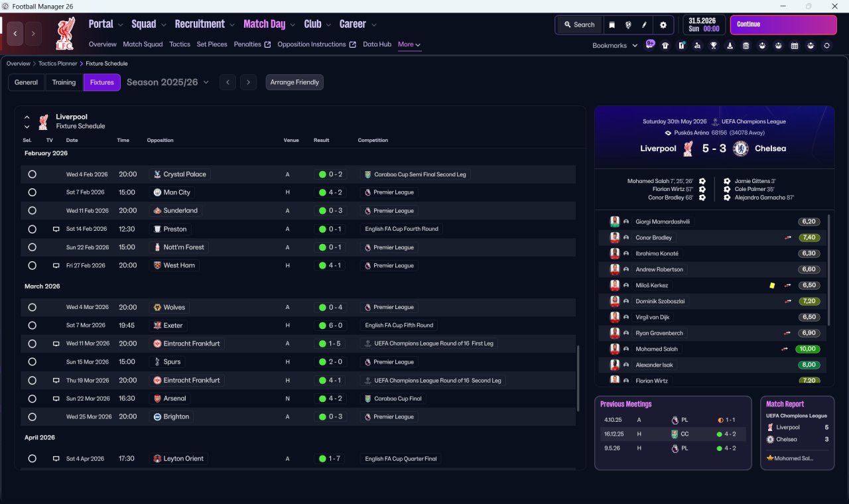Expand the More menu in sub navigation
The height and width of the screenshot is (504, 849).
[x=409, y=44]
